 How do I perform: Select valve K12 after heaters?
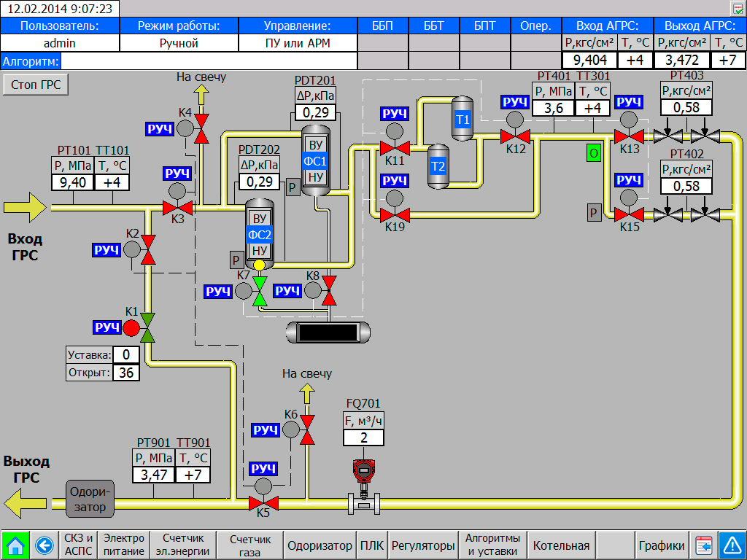point(515,136)
